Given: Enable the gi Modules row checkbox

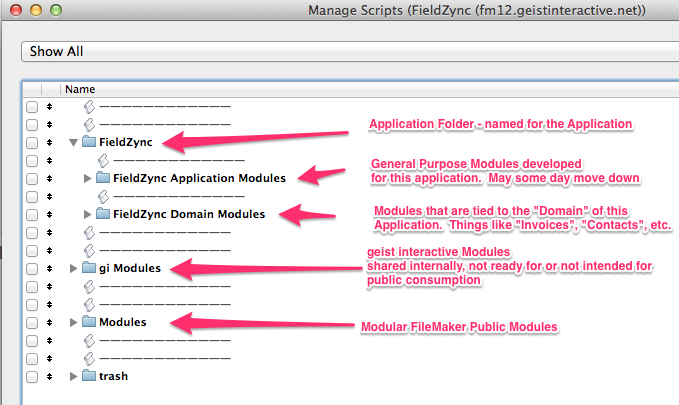Looking at the screenshot, I should click(x=32, y=269).
